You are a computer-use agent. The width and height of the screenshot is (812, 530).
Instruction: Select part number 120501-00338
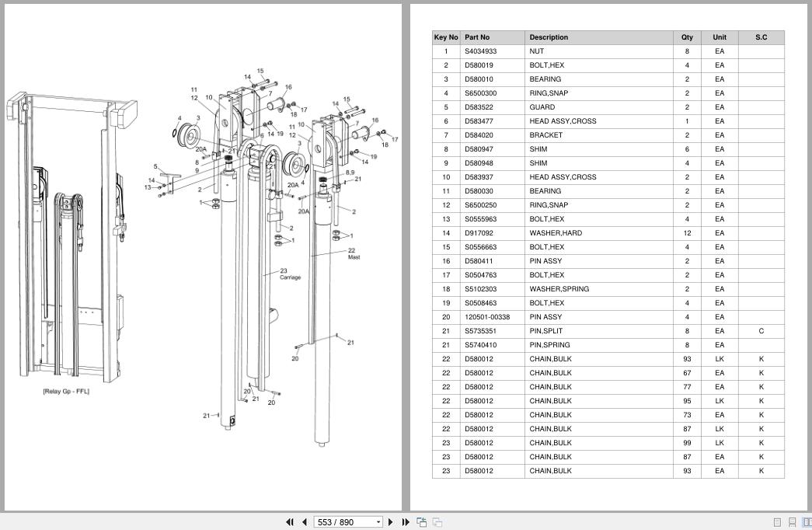pos(486,317)
